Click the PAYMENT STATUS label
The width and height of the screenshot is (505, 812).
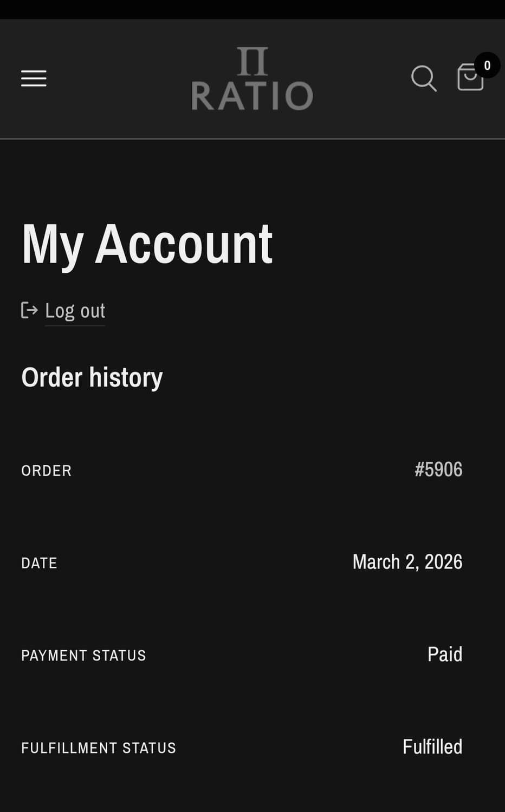(83, 656)
